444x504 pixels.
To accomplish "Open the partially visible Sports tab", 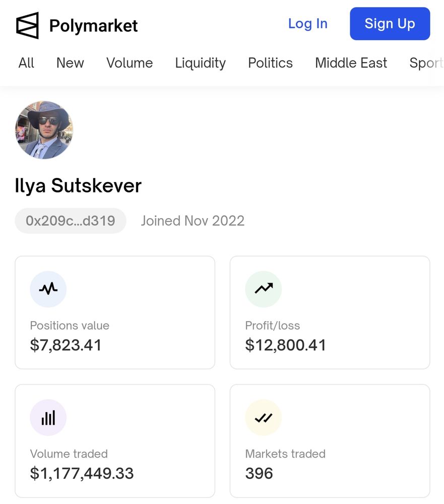I will tap(426, 64).
